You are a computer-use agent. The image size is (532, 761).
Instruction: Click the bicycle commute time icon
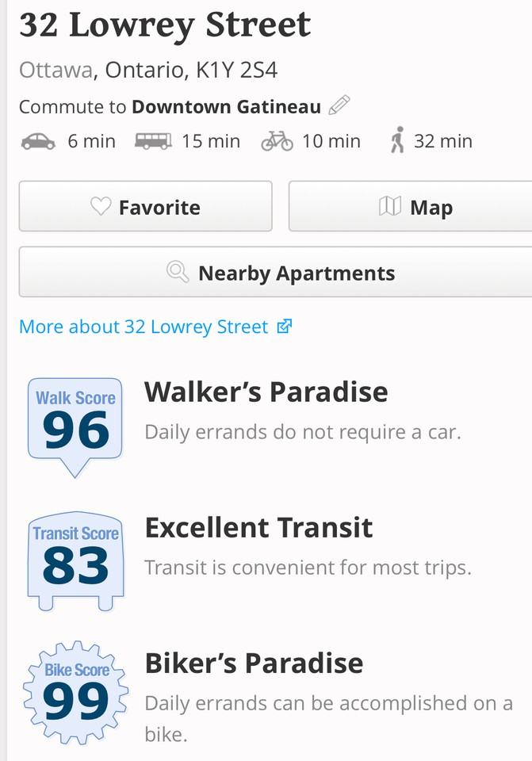click(x=277, y=142)
